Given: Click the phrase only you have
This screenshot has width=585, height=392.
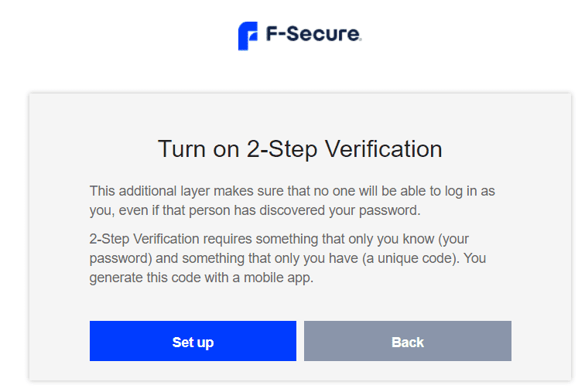Looking at the screenshot, I should click(x=316, y=258).
